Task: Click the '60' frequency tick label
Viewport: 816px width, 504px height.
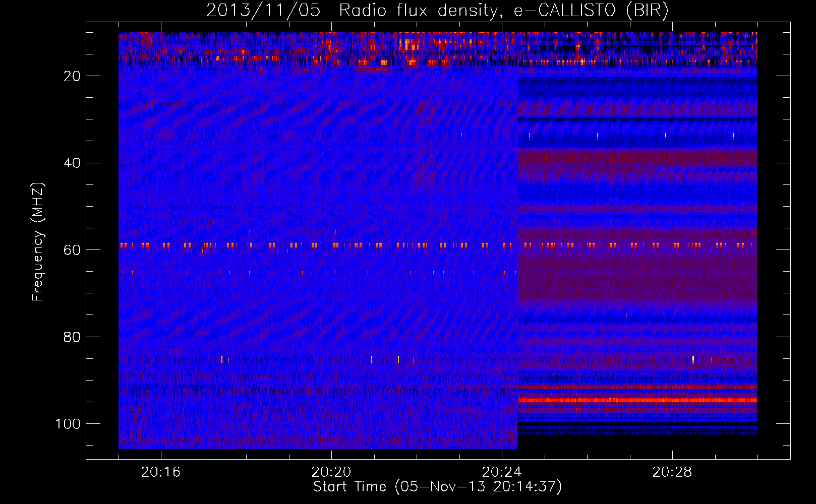Action: [x=73, y=250]
